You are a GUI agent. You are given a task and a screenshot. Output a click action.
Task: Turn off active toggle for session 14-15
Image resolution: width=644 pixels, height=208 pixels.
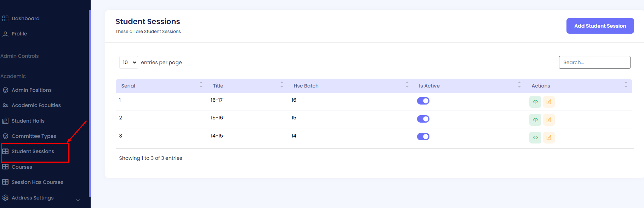(423, 136)
